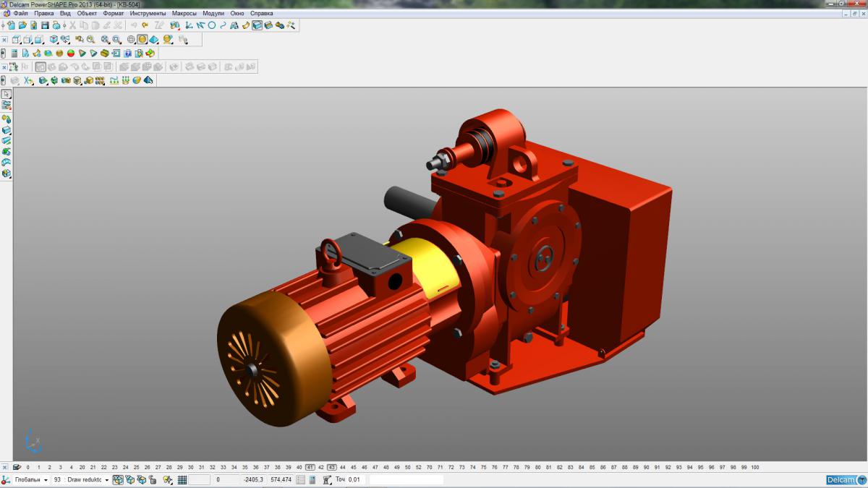The height and width of the screenshot is (488, 868).
Task: Click the Z coordinate field showing 574,474
Action: [x=281, y=479]
